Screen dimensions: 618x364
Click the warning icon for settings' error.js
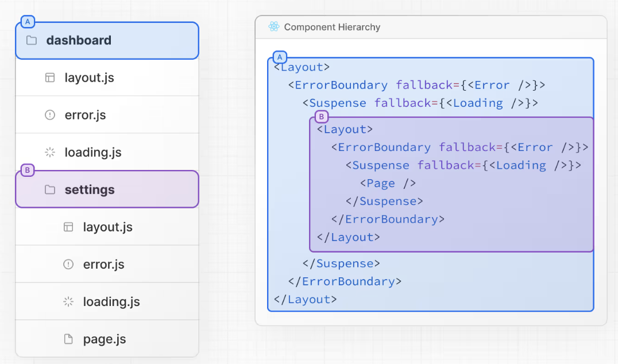click(68, 264)
